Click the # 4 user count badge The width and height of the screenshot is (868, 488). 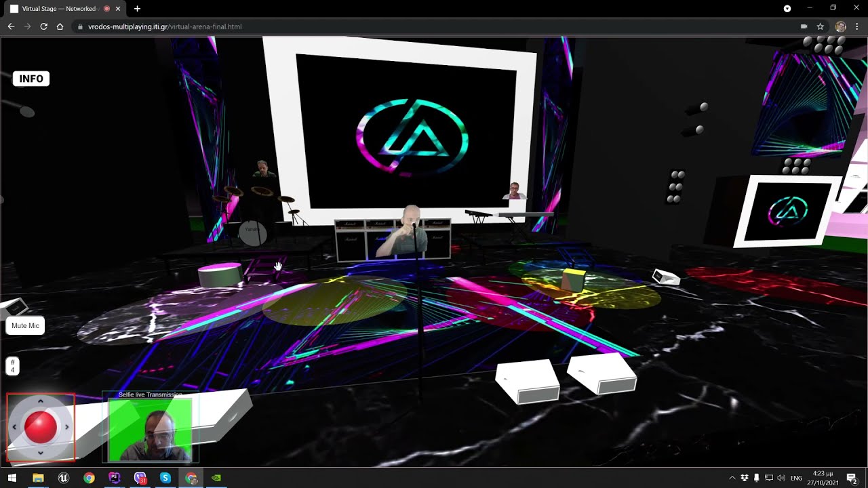coord(12,366)
